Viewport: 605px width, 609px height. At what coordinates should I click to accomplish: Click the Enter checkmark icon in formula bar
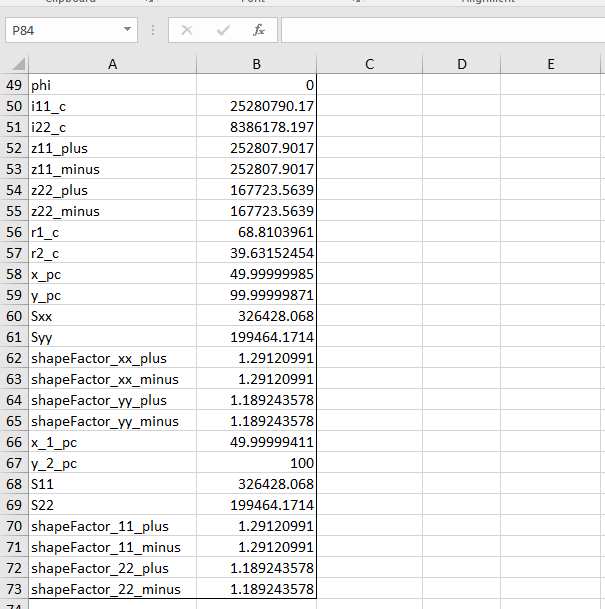[x=223, y=31]
